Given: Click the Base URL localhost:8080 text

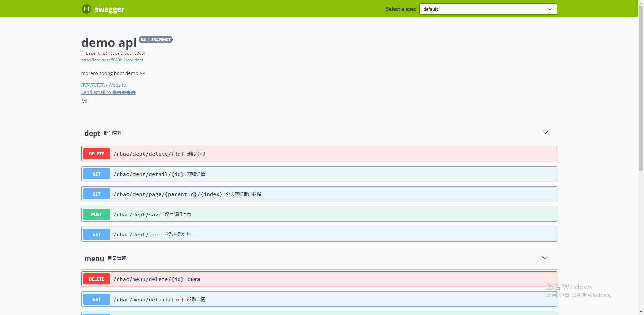Looking at the screenshot, I should (116, 53).
